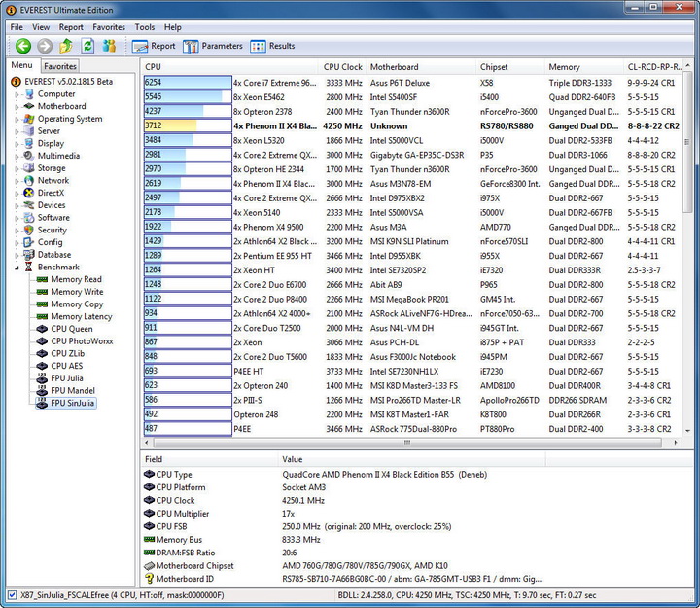This screenshot has width=700, height=608.
Task: Click the users icon in toolbar
Action: pyautogui.click(x=109, y=46)
